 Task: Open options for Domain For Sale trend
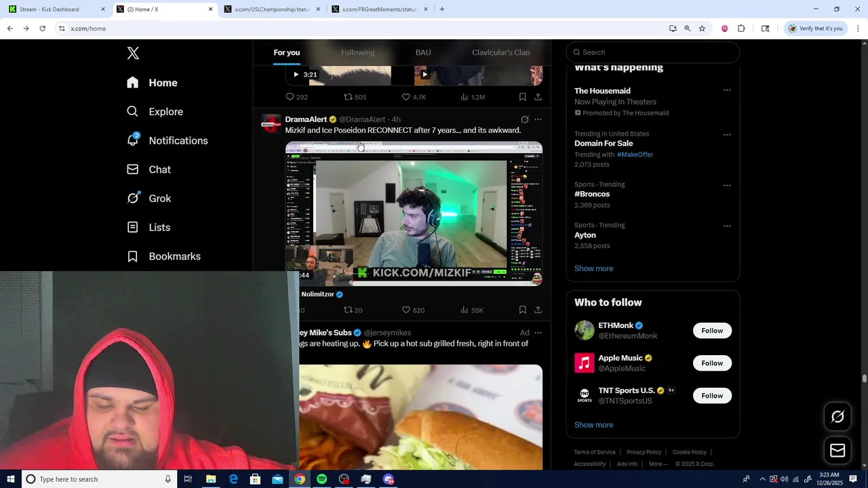(727, 135)
